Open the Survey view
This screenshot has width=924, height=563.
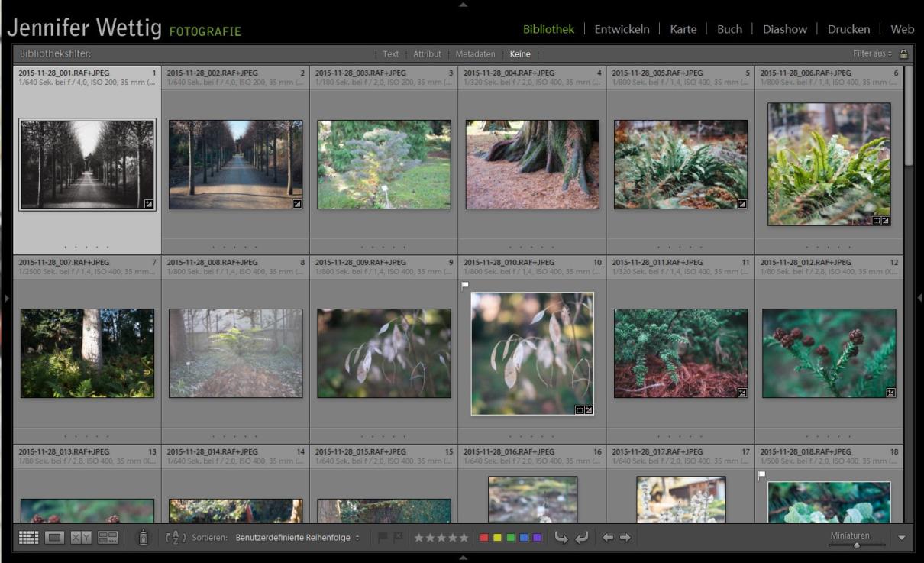(x=108, y=538)
